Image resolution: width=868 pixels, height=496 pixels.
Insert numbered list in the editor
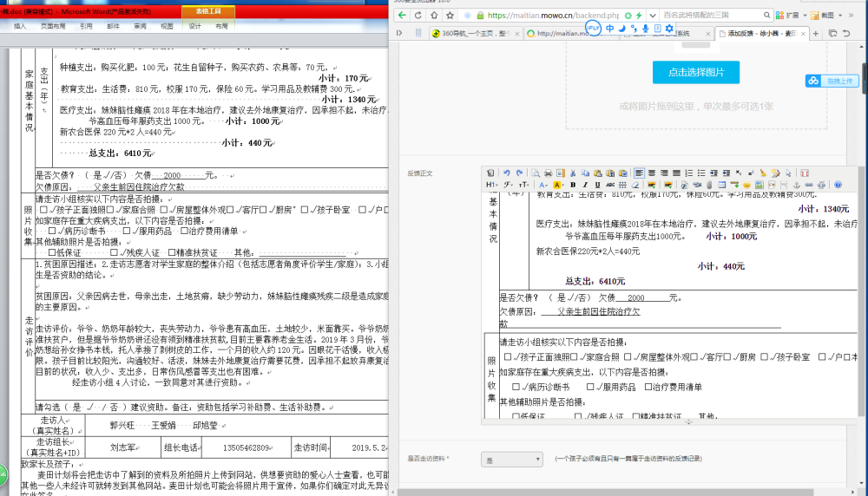688,173
